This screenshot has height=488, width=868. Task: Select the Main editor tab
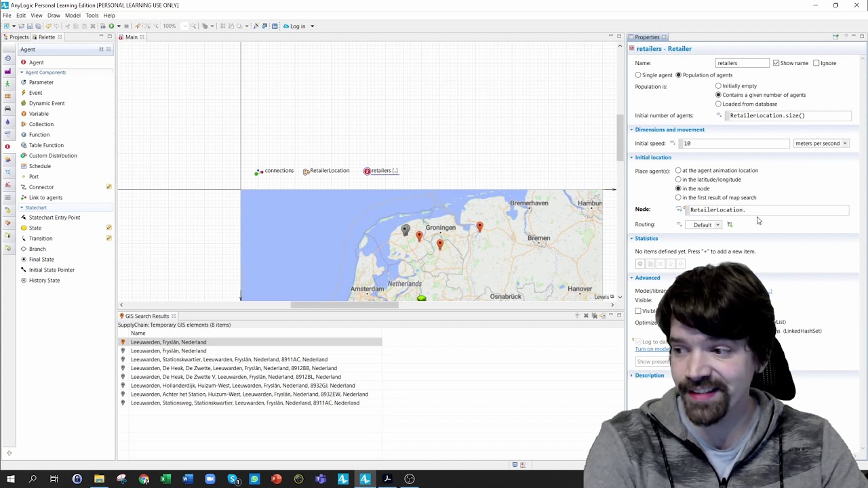pyautogui.click(x=131, y=37)
